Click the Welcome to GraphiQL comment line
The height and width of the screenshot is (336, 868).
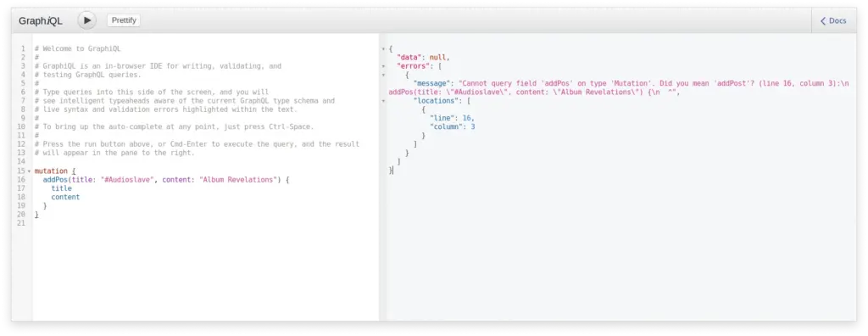point(77,49)
